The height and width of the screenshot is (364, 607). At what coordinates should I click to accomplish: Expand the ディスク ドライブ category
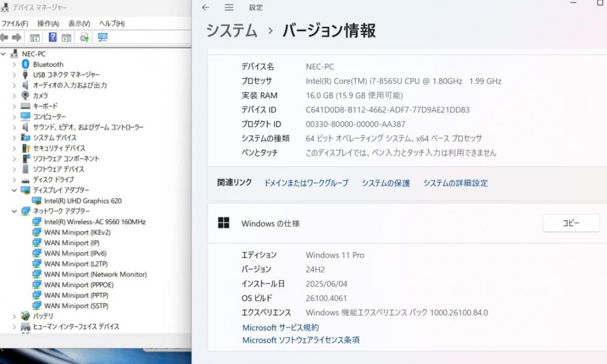pos(15,180)
